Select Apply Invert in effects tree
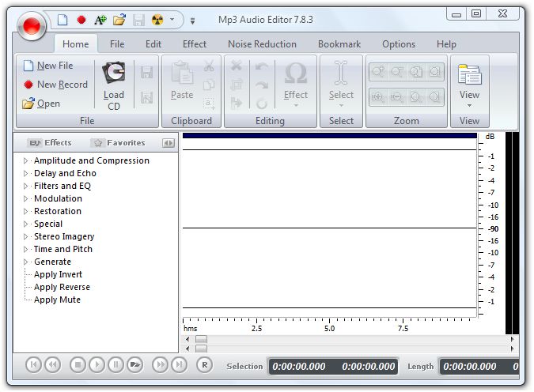This screenshot has height=392, width=534. [x=59, y=274]
